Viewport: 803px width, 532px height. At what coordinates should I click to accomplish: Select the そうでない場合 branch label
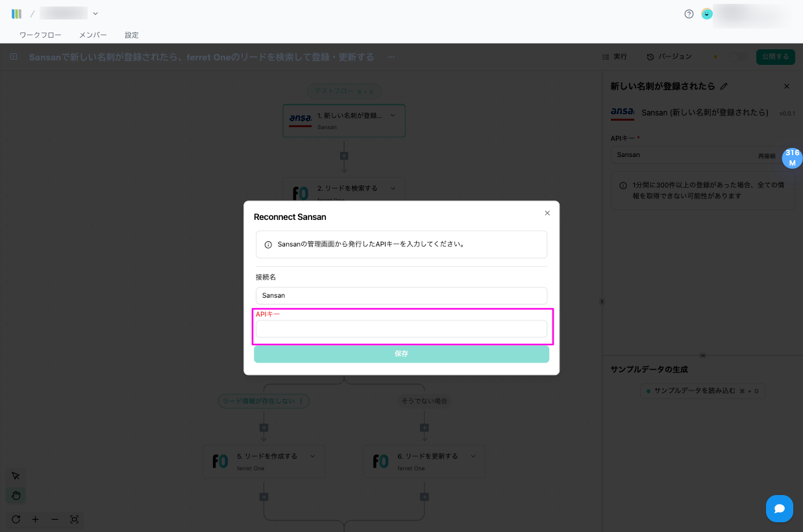(x=425, y=401)
